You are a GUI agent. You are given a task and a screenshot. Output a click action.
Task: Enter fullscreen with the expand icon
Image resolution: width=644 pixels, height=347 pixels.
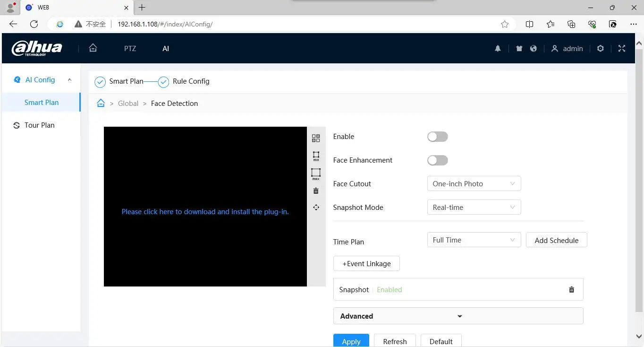point(622,49)
